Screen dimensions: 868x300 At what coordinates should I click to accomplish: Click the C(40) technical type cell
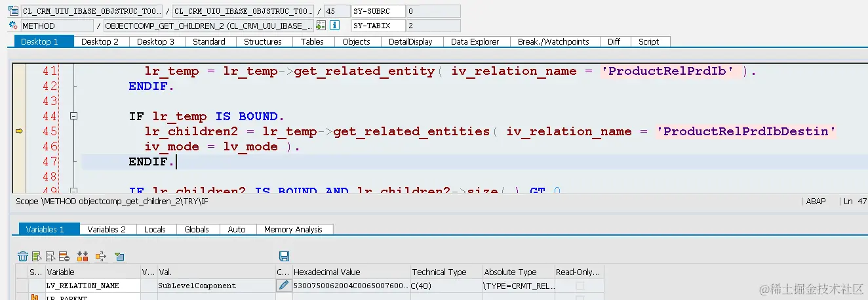pyautogui.click(x=446, y=286)
